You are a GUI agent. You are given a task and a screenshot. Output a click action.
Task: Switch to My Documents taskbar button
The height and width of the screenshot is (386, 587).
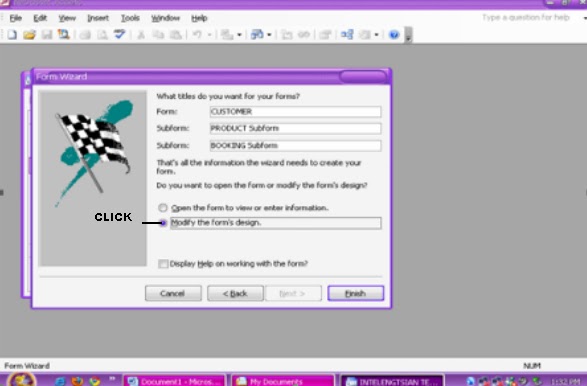point(283,381)
